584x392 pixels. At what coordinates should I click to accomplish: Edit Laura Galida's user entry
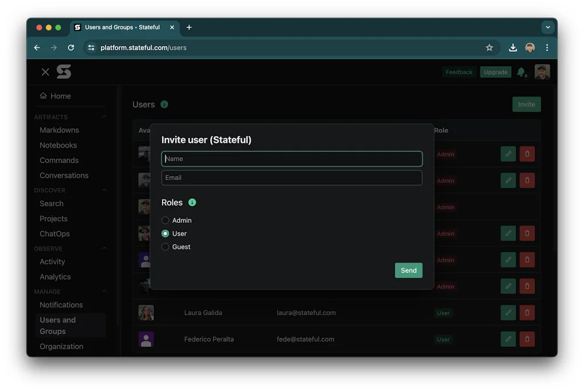coord(508,312)
